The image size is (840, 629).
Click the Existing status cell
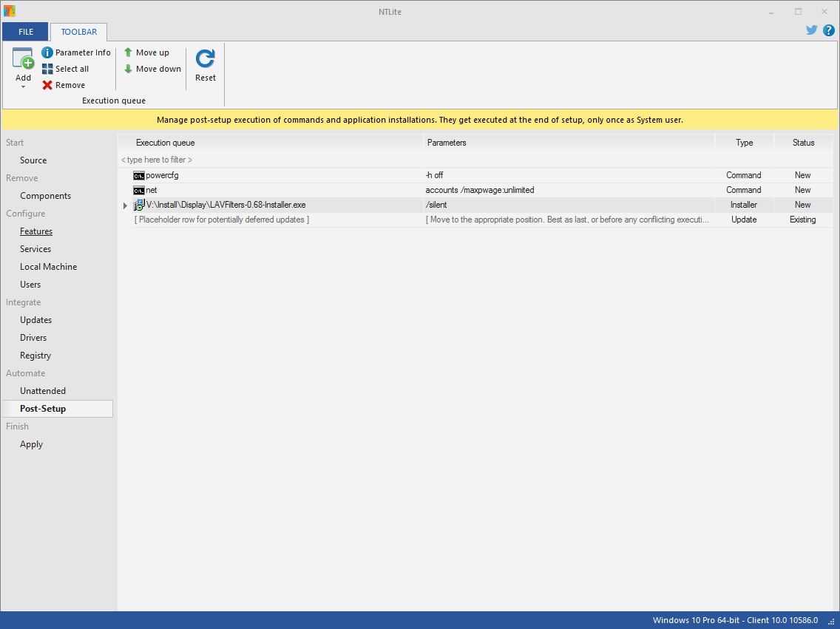tap(802, 220)
